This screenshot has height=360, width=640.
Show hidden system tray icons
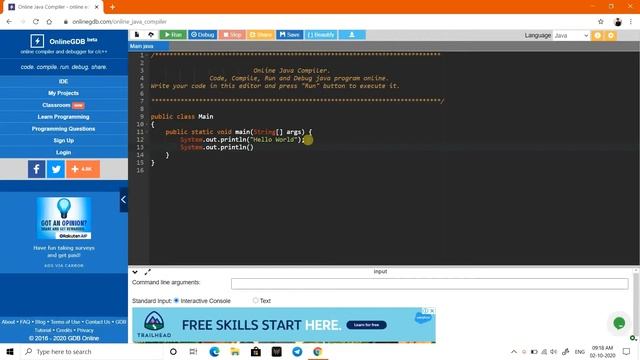[x=514, y=351]
